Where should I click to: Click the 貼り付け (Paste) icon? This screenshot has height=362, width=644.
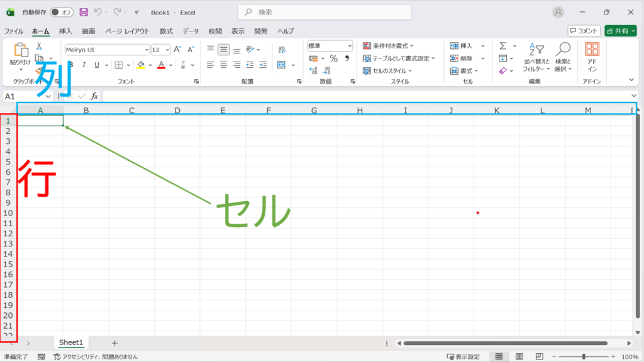pos(21,50)
